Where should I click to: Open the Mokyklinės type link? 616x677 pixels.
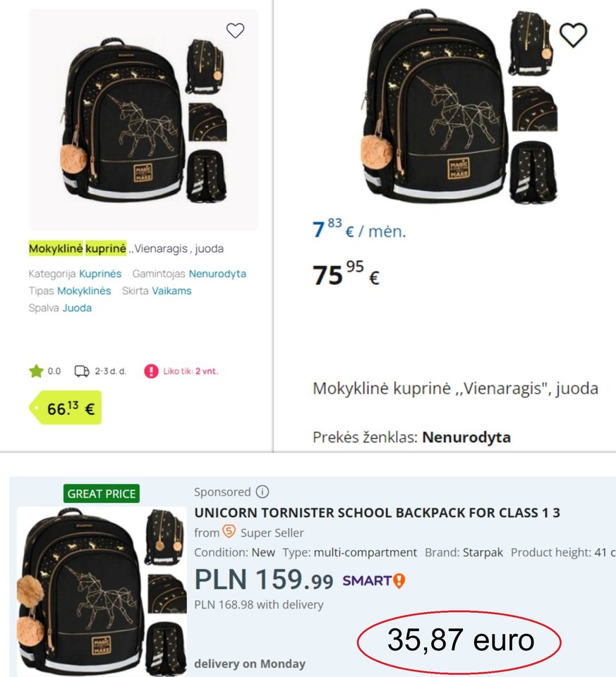pos(84,291)
